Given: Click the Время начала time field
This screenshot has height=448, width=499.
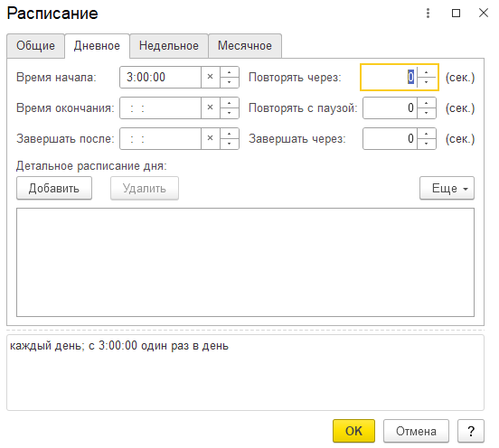Looking at the screenshot, I should [x=160, y=78].
